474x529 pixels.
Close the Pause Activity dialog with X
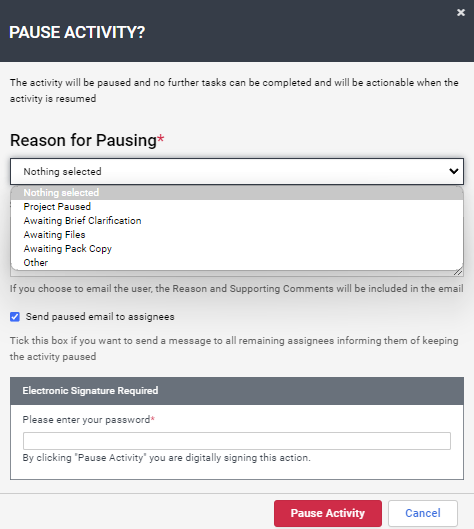461,12
